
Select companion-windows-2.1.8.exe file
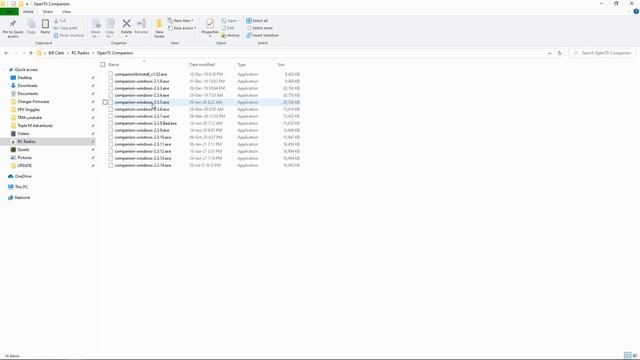pos(142,81)
